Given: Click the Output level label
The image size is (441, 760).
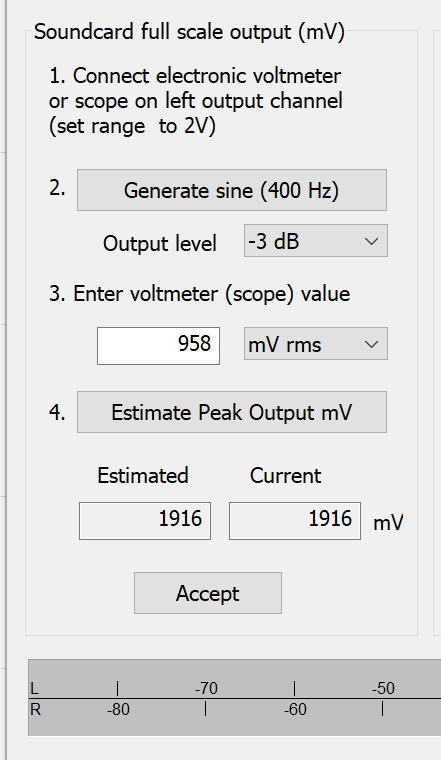Looking at the screenshot, I should point(159,243).
